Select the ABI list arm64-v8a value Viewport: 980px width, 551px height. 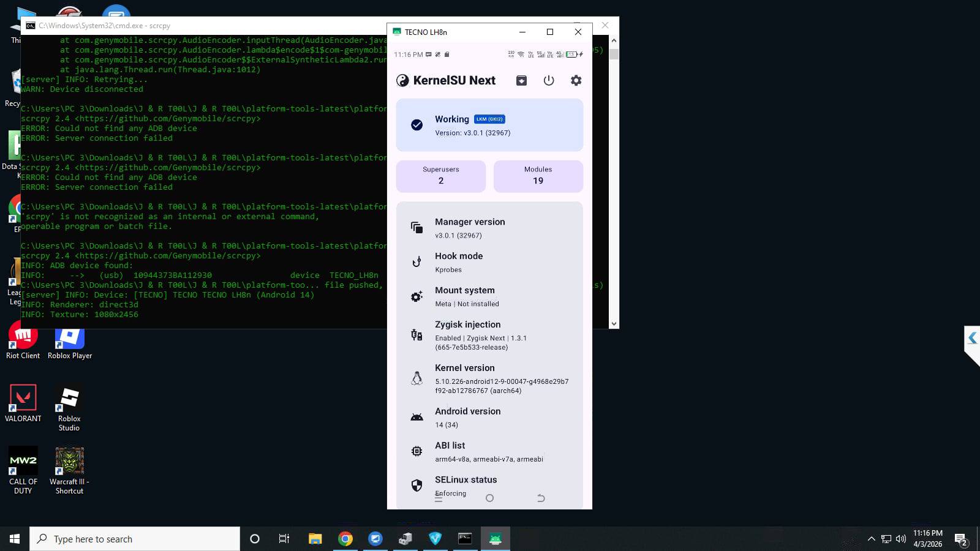[x=489, y=459]
